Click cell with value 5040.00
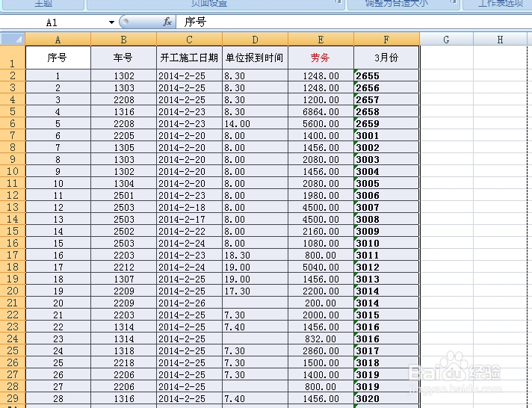The width and height of the screenshot is (532, 408). click(321, 267)
